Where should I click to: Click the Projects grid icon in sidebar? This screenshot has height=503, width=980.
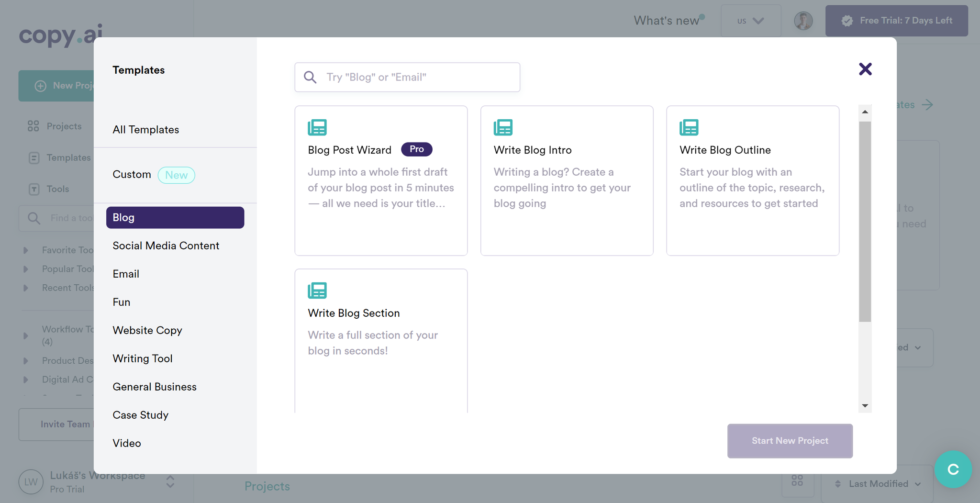coord(33,126)
